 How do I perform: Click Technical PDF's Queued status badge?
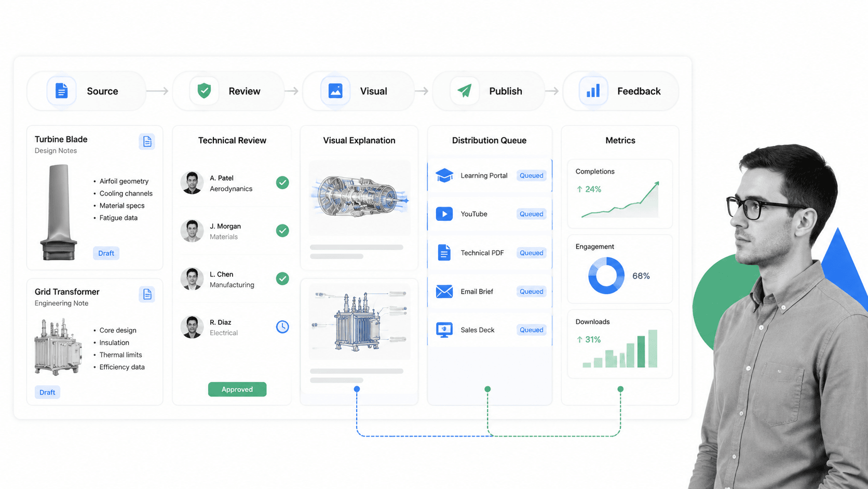pyautogui.click(x=532, y=253)
